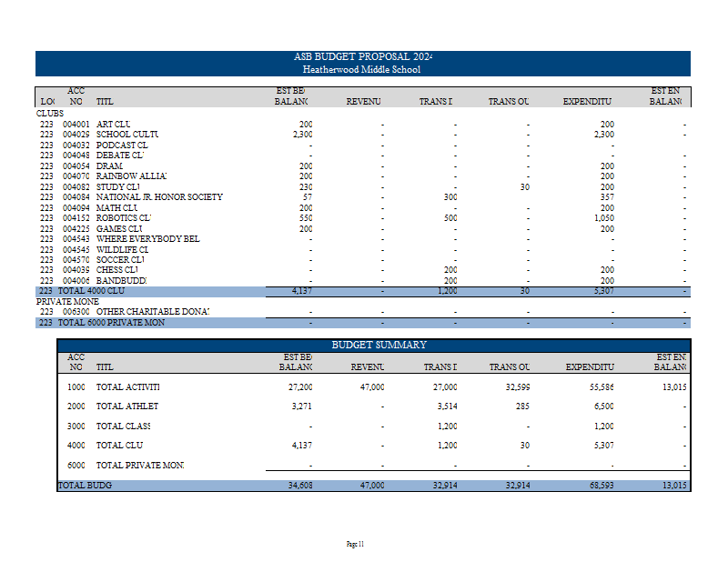Click the "ART CLU" title cell

click(113, 124)
